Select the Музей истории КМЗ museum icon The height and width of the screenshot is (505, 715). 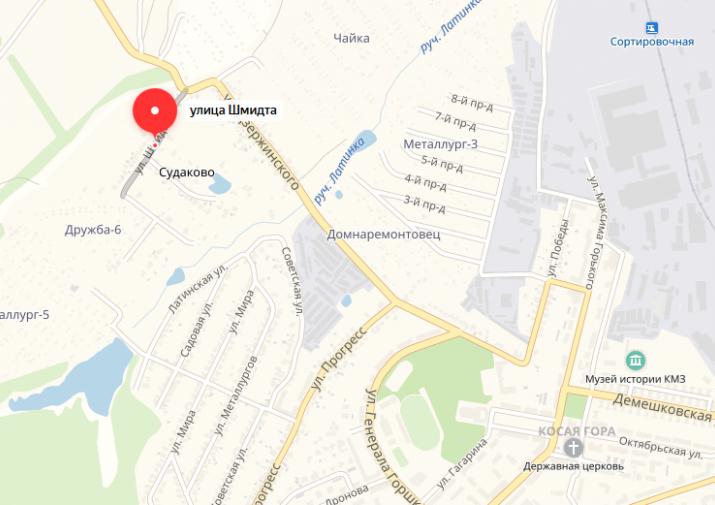pyautogui.click(x=635, y=361)
